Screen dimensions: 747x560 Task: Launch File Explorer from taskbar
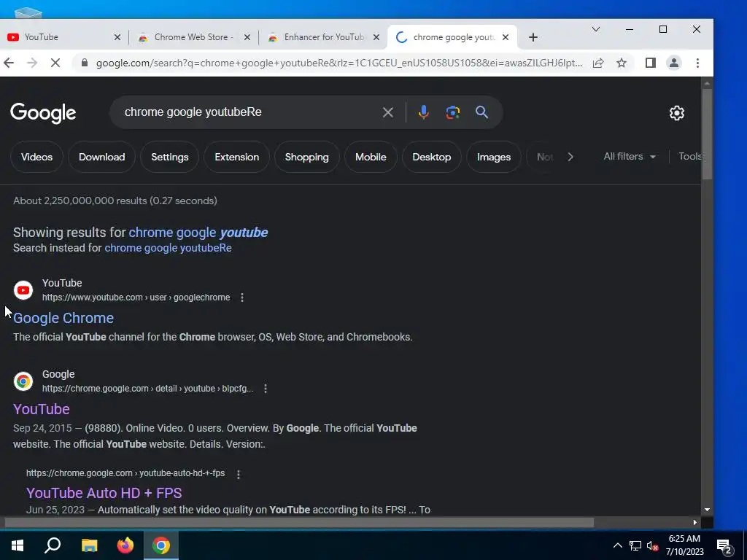click(89, 545)
